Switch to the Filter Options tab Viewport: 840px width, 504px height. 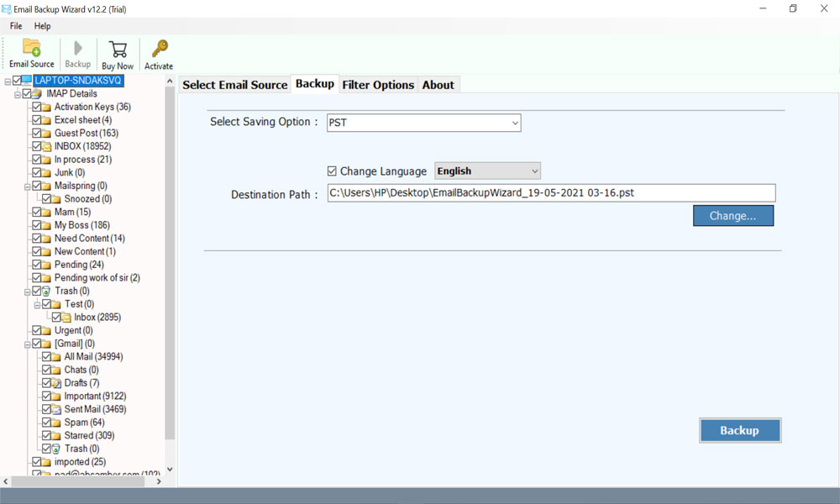click(x=378, y=85)
